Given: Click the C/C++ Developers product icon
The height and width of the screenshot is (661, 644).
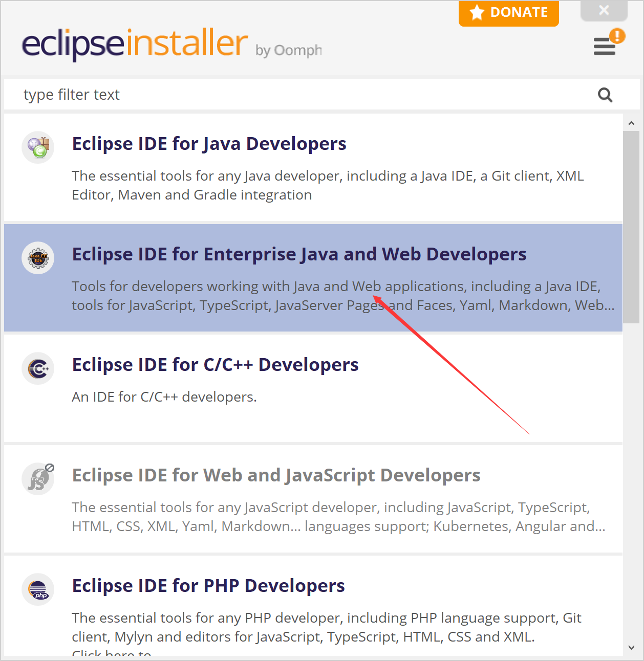Looking at the screenshot, I should 37,368.
